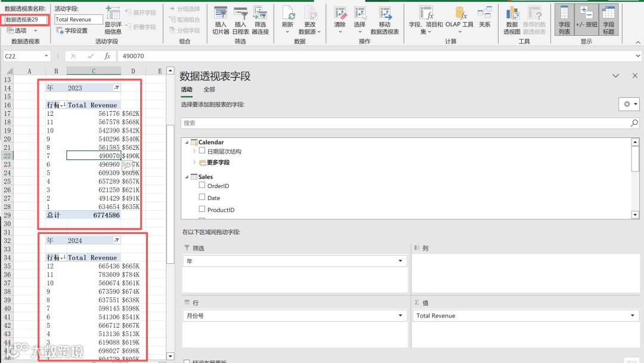The image size is (644, 363).
Task: Toggle the +/- 按钮 display
Action: (587, 20)
